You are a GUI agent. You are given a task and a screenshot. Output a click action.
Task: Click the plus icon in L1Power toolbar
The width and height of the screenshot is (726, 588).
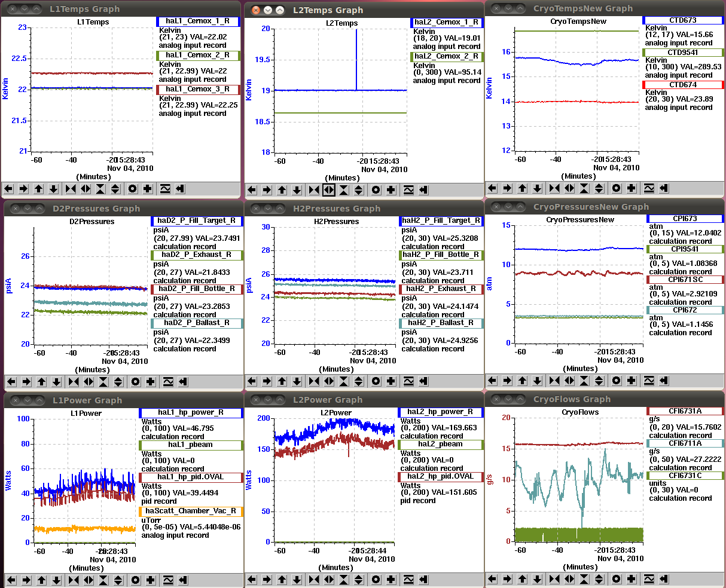click(151, 580)
